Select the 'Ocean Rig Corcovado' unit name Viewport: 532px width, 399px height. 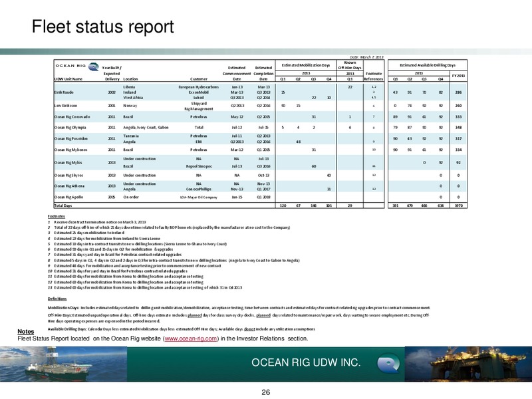72,117
